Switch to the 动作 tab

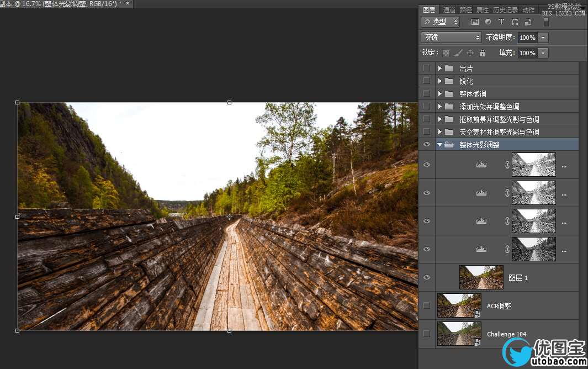click(x=528, y=10)
